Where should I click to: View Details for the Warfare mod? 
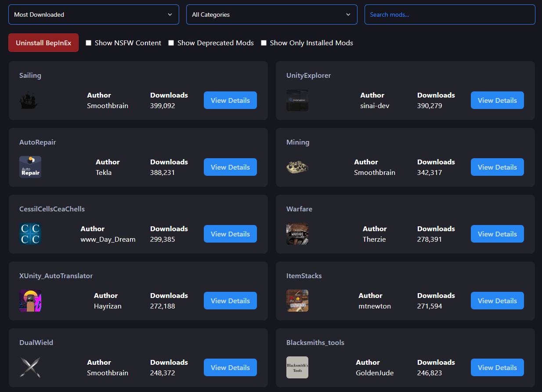click(497, 234)
